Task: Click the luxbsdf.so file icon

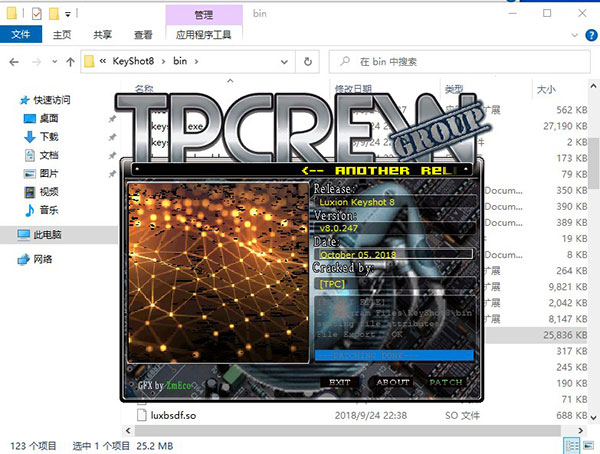Action: pos(142,415)
